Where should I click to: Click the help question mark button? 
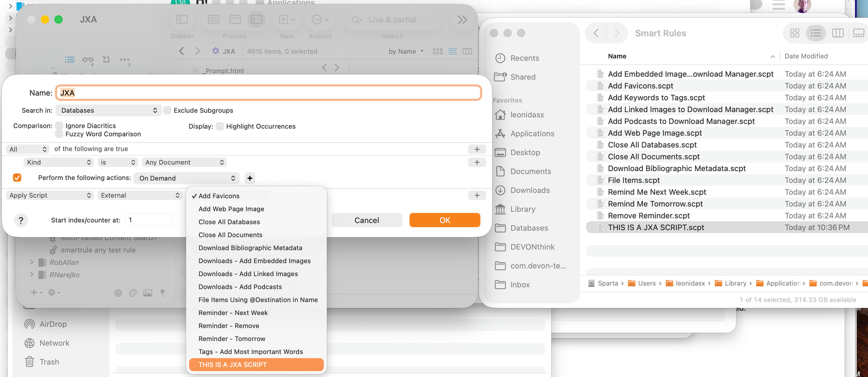point(21,220)
